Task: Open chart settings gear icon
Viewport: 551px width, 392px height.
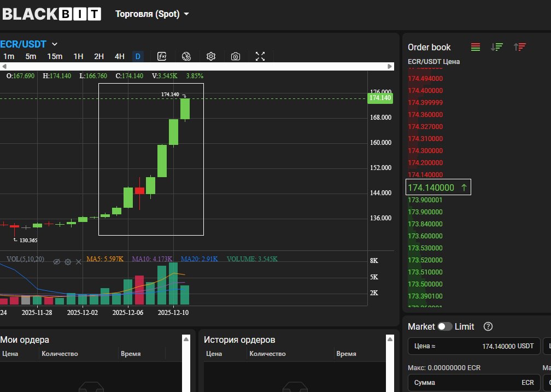Action: 211,56
